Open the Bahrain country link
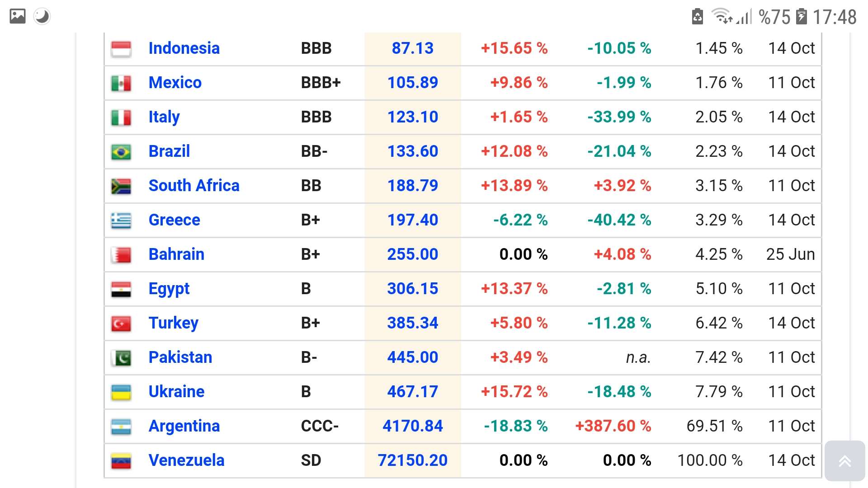 coord(176,254)
